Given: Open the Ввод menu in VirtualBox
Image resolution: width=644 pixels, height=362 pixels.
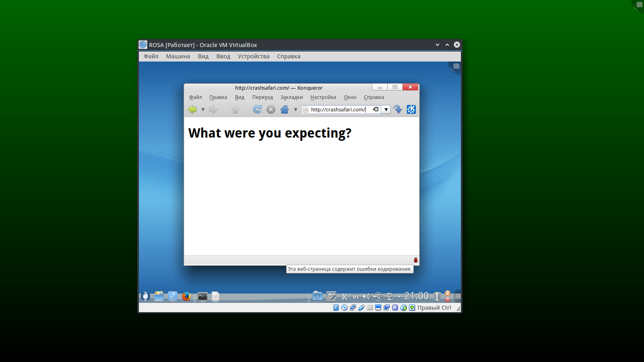Looking at the screenshot, I should pyautogui.click(x=223, y=56).
